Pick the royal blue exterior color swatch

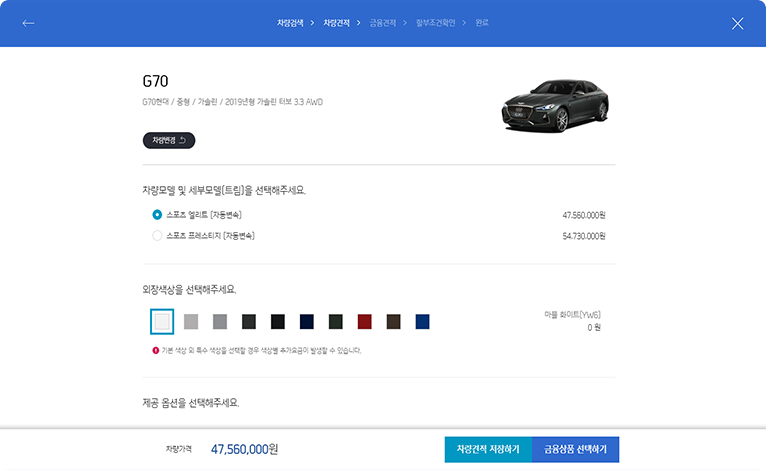pyautogui.click(x=422, y=322)
